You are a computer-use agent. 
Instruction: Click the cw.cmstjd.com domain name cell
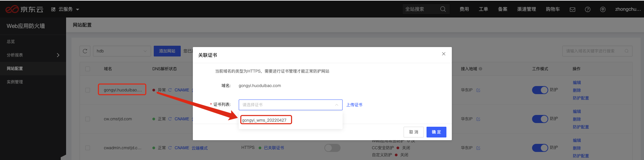(118, 119)
